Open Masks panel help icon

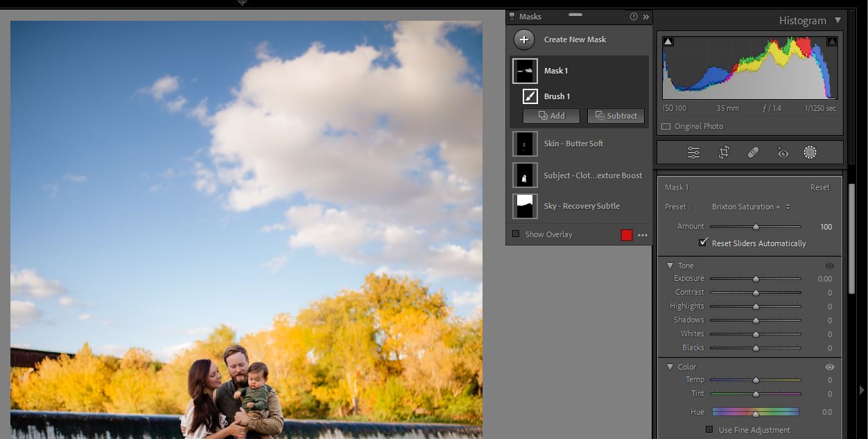point(634,17)
